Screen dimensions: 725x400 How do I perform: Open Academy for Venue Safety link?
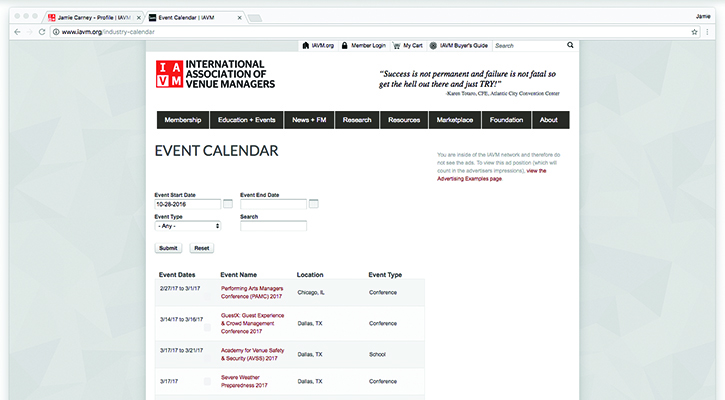[252, 354]
